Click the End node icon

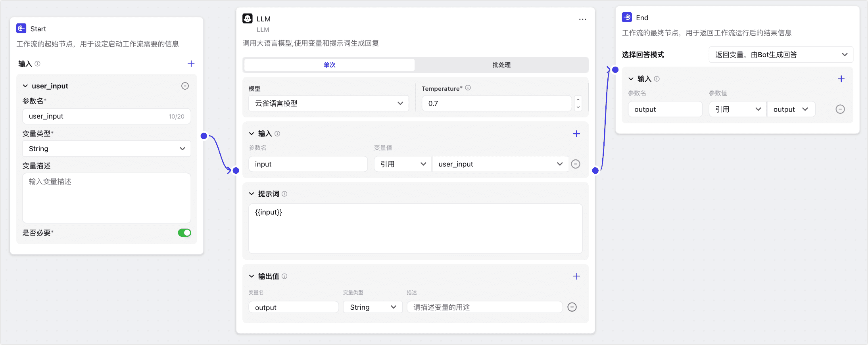(x=627, y=17)
